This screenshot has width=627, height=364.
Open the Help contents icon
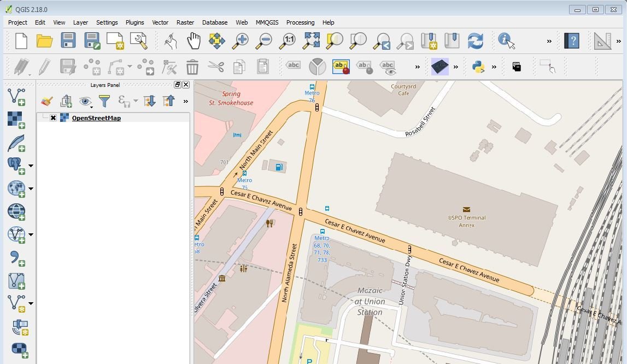[x=572, y=41]
